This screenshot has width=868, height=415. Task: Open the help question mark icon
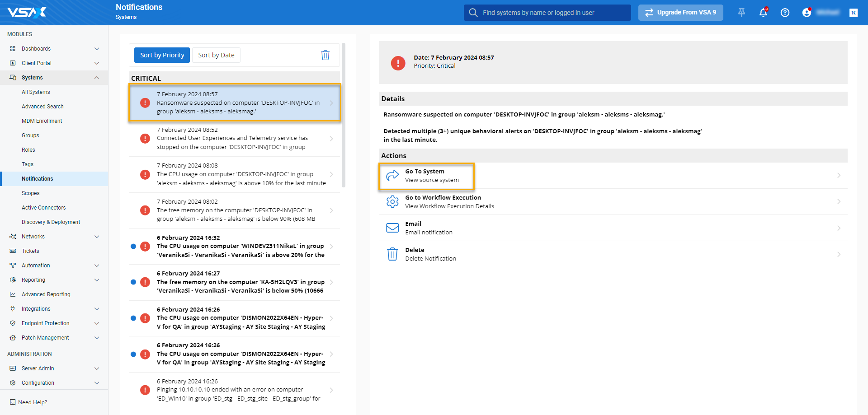click(785, 13)
